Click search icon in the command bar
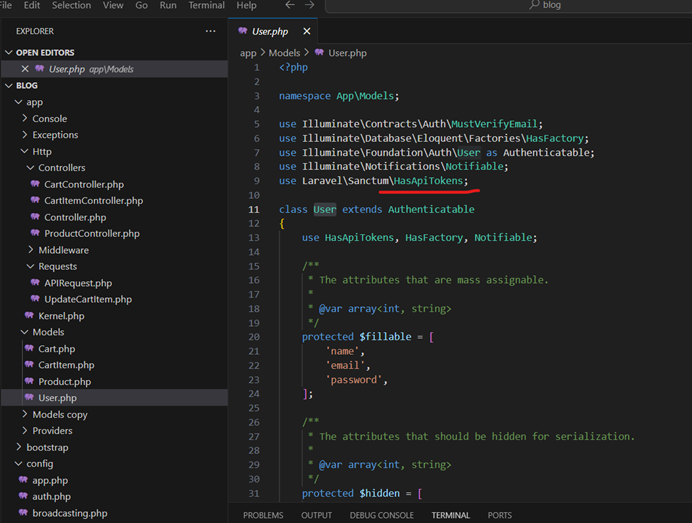 click(x=535, y=5)
